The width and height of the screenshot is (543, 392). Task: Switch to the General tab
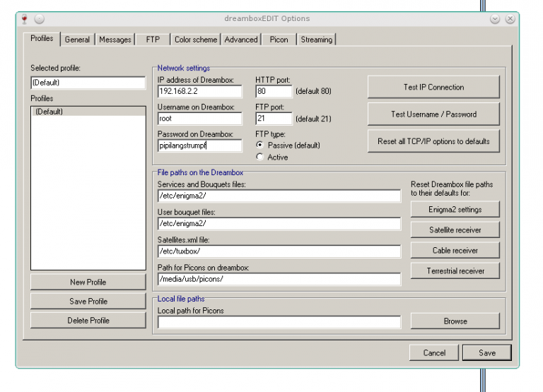[x=77, y=40]
